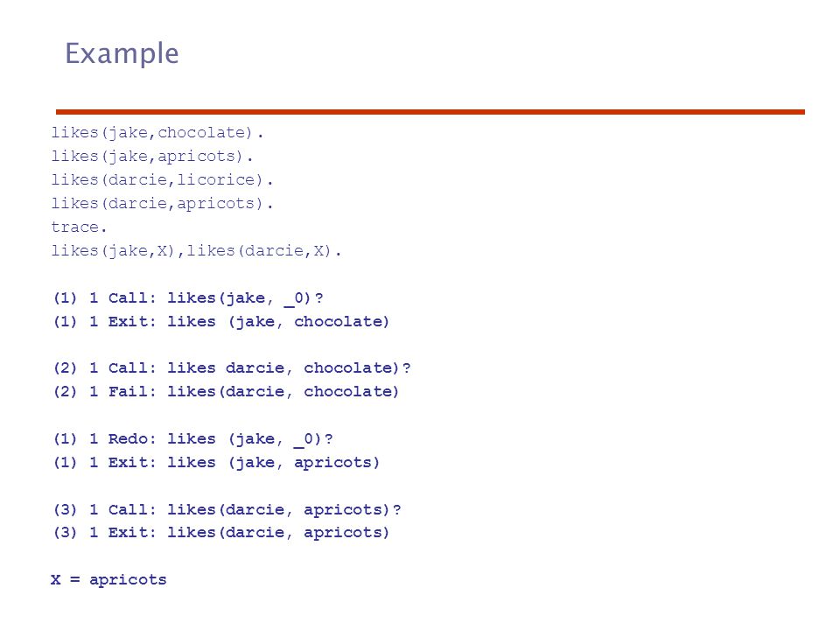The width and height of the screenshot is (840, 630).
Task: Select Exit: likes (jake, apricots) line
Action: [216, 462]
